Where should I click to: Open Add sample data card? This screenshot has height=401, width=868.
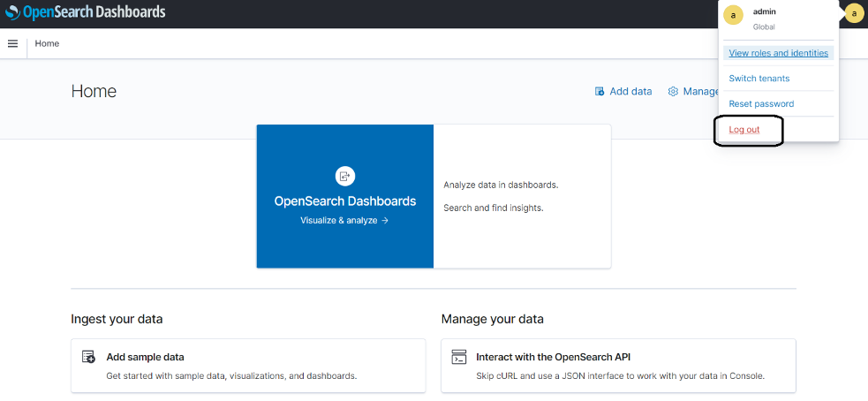click(x=248, y=366)
